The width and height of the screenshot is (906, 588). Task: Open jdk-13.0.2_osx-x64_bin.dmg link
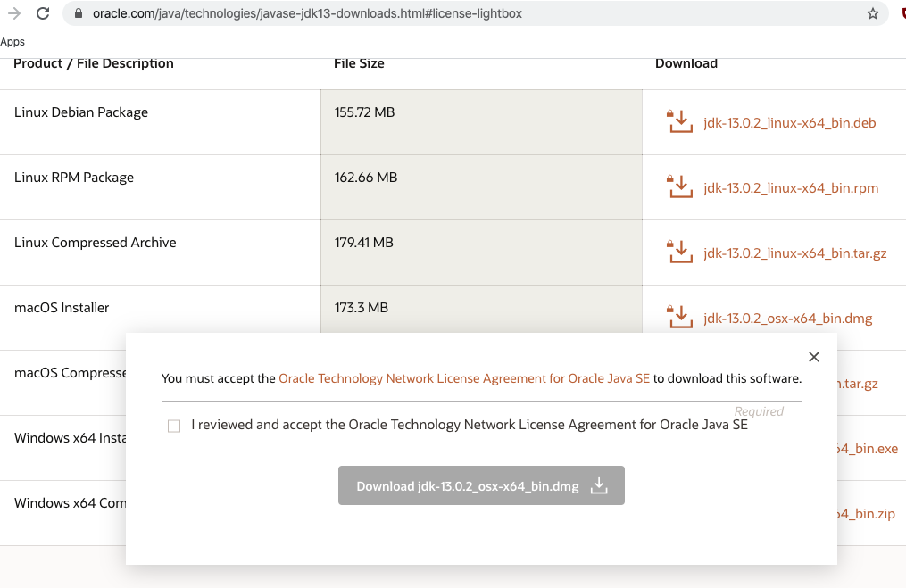787,319
